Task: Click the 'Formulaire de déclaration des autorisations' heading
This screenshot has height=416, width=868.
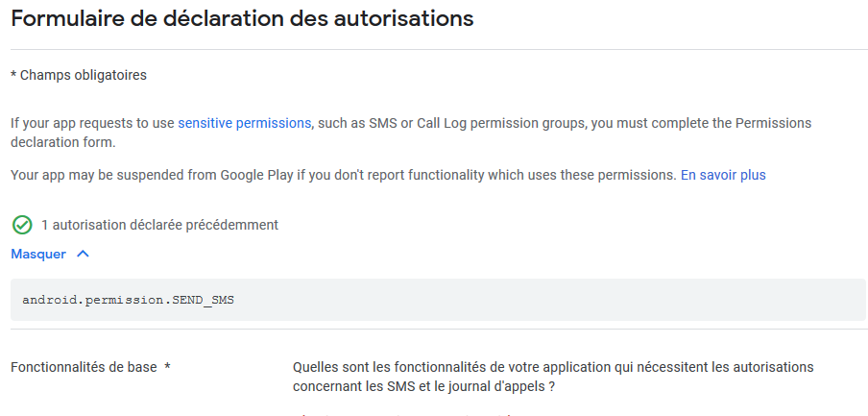Action: pos(242,18)
